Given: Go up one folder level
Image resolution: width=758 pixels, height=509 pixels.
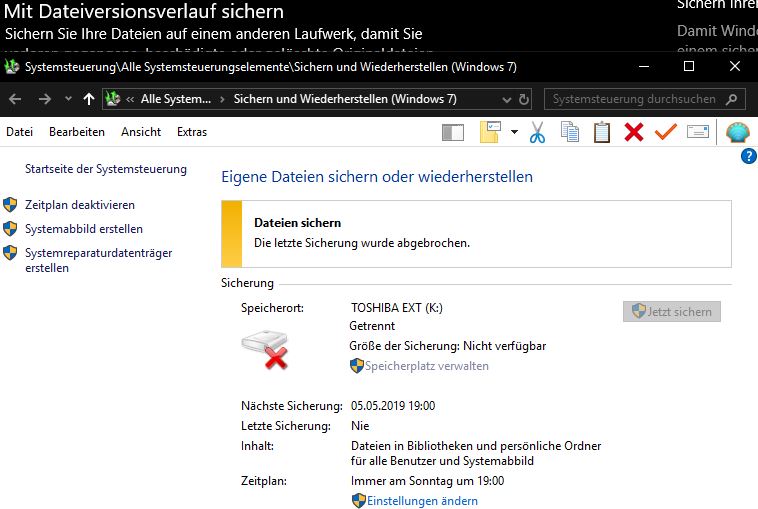Looking at the screenshot, I should [88, 99].
